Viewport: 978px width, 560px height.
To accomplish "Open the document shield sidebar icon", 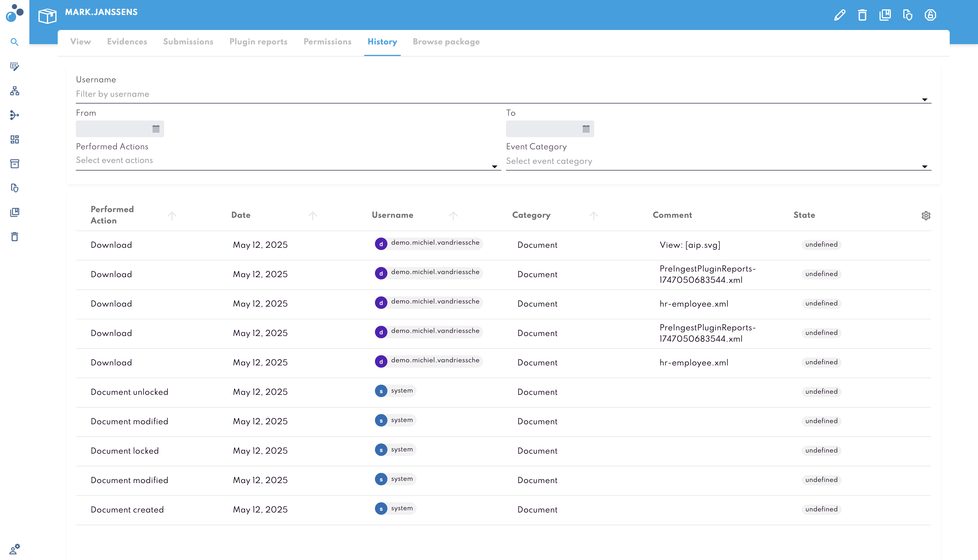I will (15, 188).
